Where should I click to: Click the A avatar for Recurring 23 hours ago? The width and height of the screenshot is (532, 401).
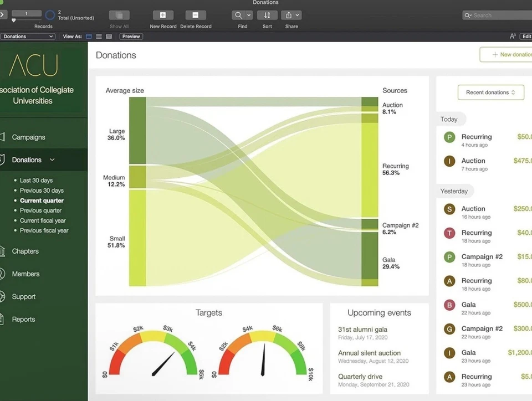click(x=449, y=377)
